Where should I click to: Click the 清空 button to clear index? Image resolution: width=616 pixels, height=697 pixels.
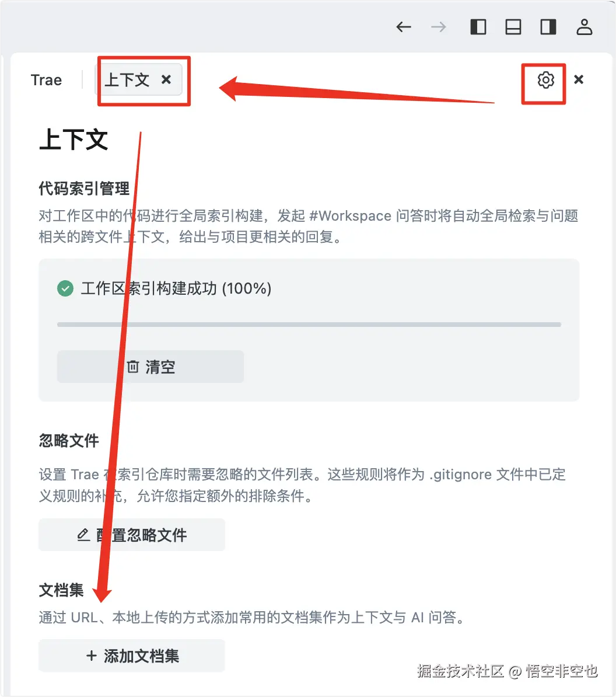pyautogui.click(x=150, y=367)
